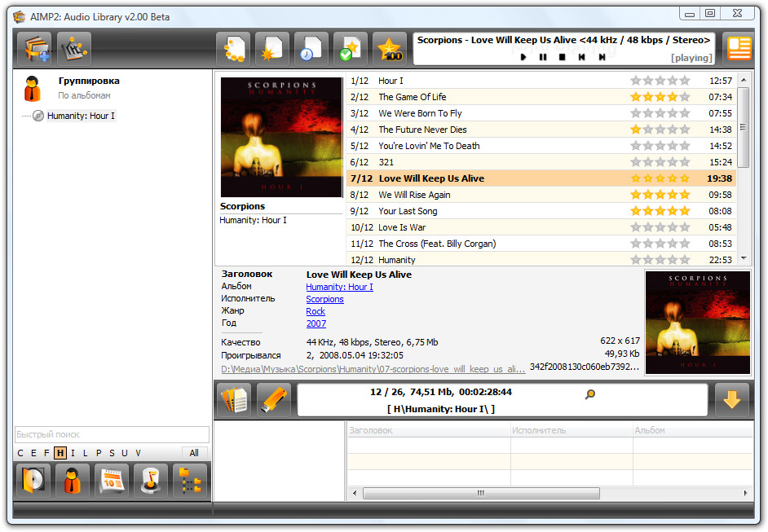768x532 pixels.
Task: Click the small album cover in details
Action: pos(697,323)
